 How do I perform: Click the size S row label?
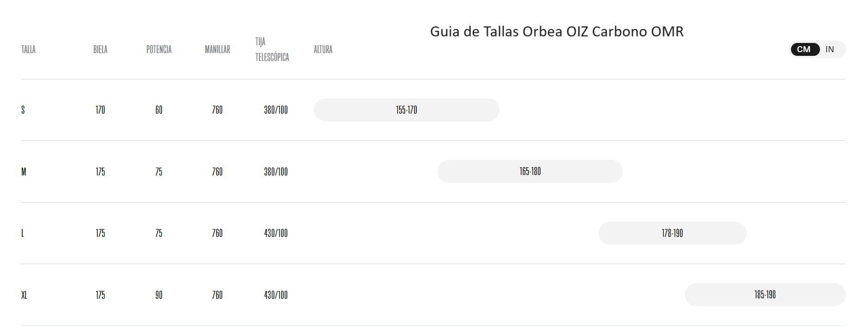[x=23, y=110]
